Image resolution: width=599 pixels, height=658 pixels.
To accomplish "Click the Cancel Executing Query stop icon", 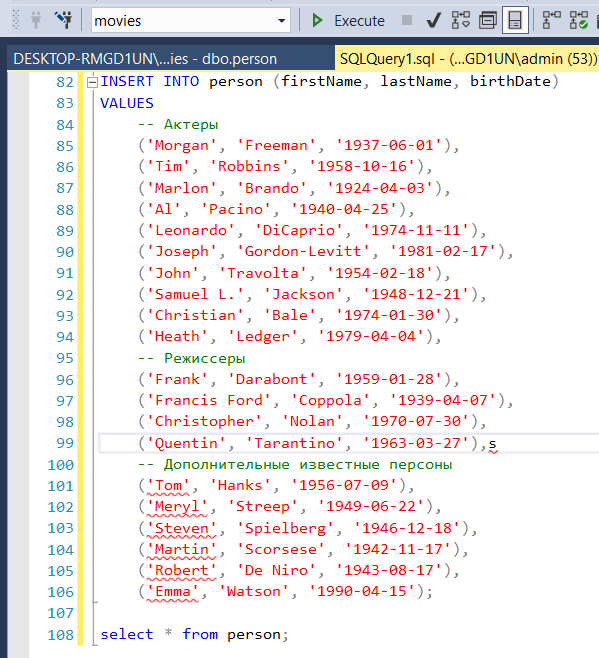I will 407,20.
